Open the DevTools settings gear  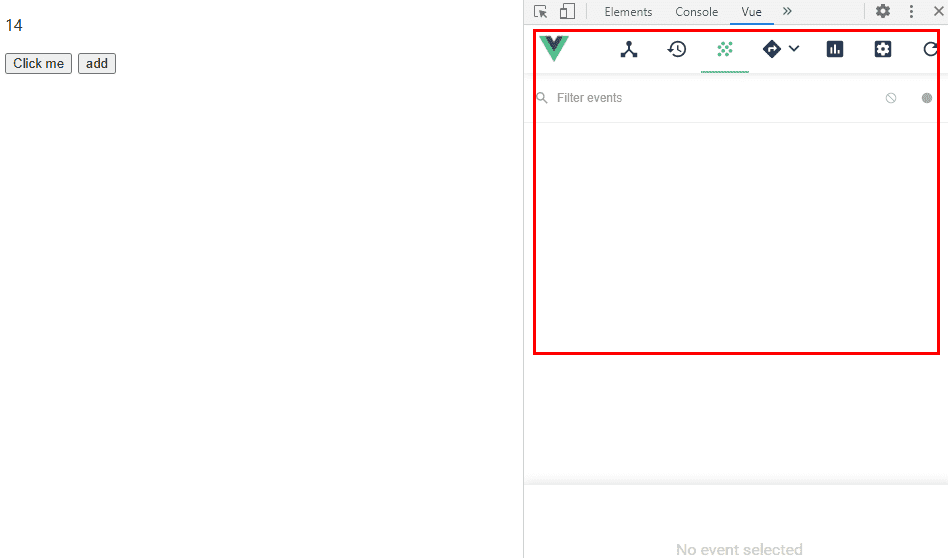[883, 11]
